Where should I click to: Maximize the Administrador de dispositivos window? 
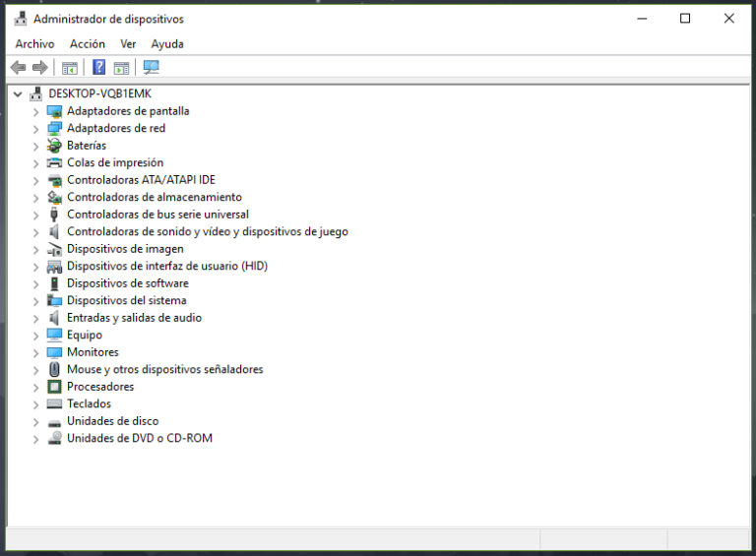click(x=685, y=19)
